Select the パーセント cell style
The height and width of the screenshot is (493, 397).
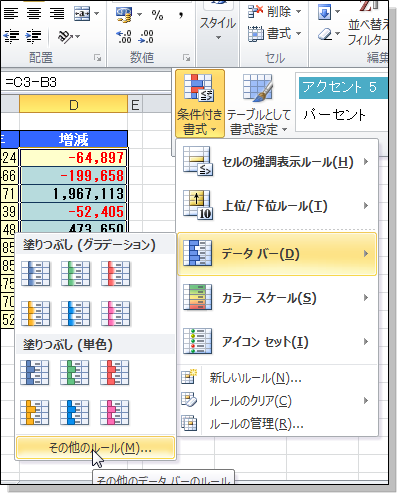[x=343, y=115]
